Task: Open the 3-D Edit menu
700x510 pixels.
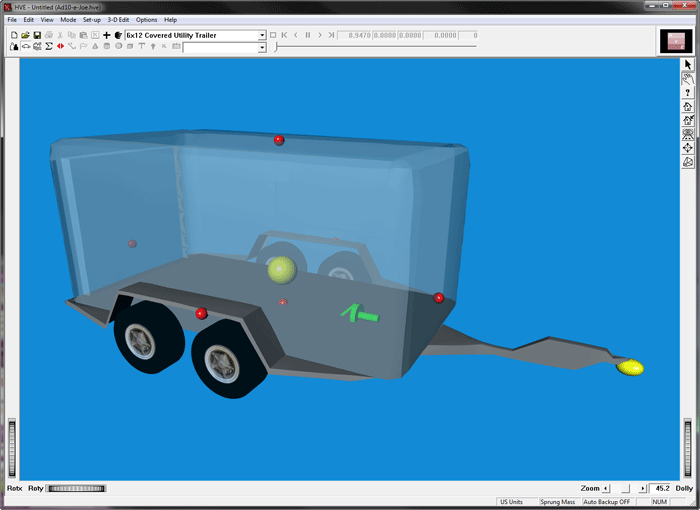Action: click(x=118, y=20)
